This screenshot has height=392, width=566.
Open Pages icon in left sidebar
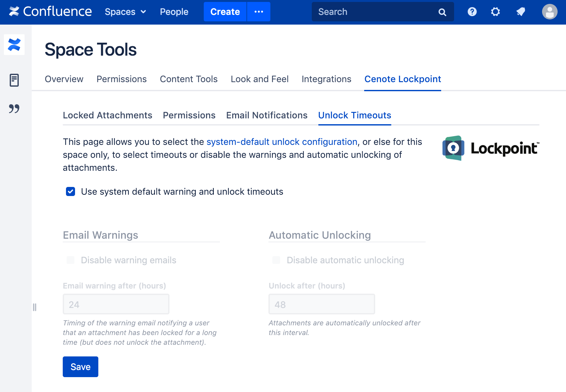click(14, 80)
